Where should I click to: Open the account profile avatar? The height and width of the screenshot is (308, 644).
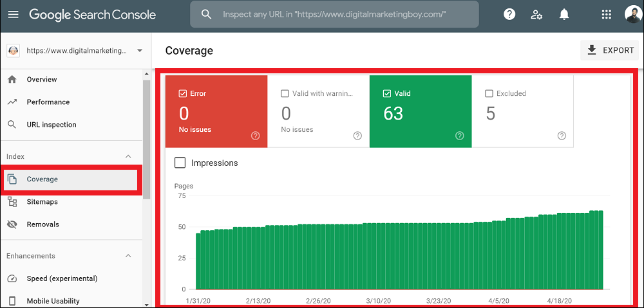[633, 15]
